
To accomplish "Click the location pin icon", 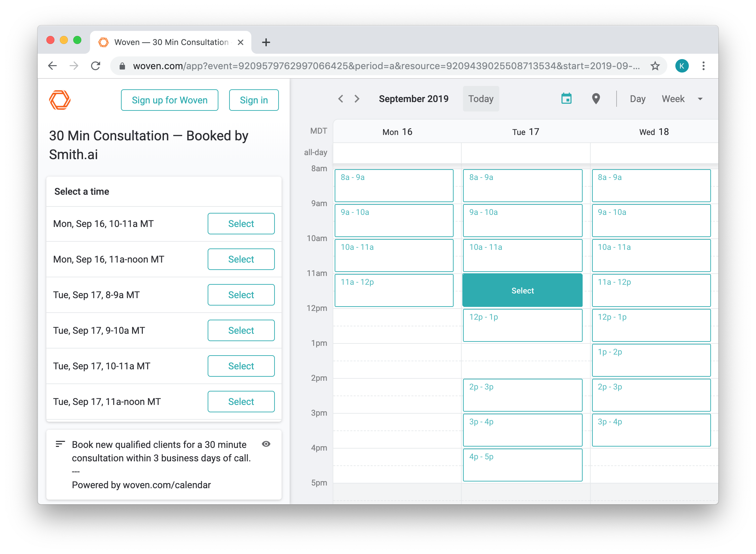I will pos(596,99).
